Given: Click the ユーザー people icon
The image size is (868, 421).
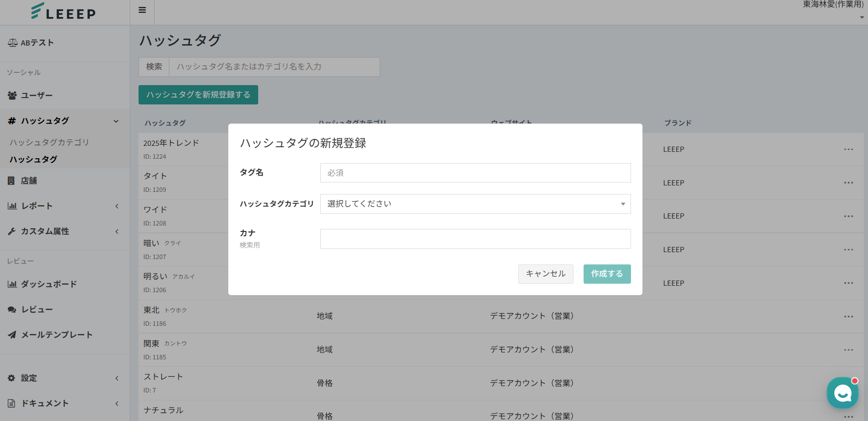Looking at the screenshot, I should pyautogui.click(x=12, y=95).
